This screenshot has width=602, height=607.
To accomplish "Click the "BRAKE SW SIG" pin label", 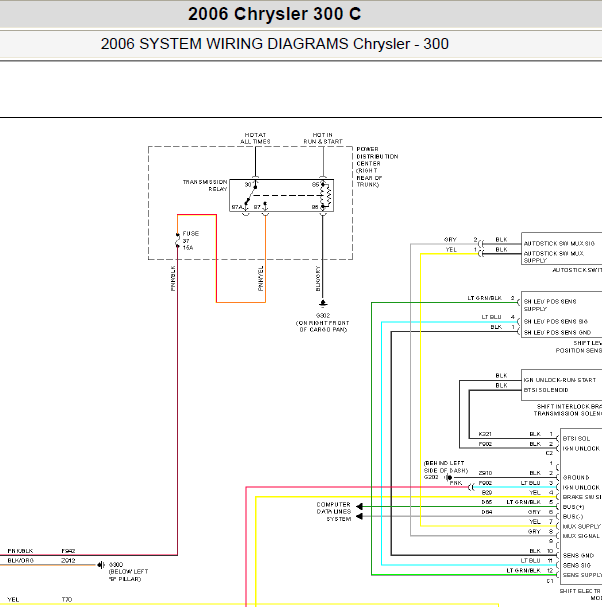I will [582, 497].
